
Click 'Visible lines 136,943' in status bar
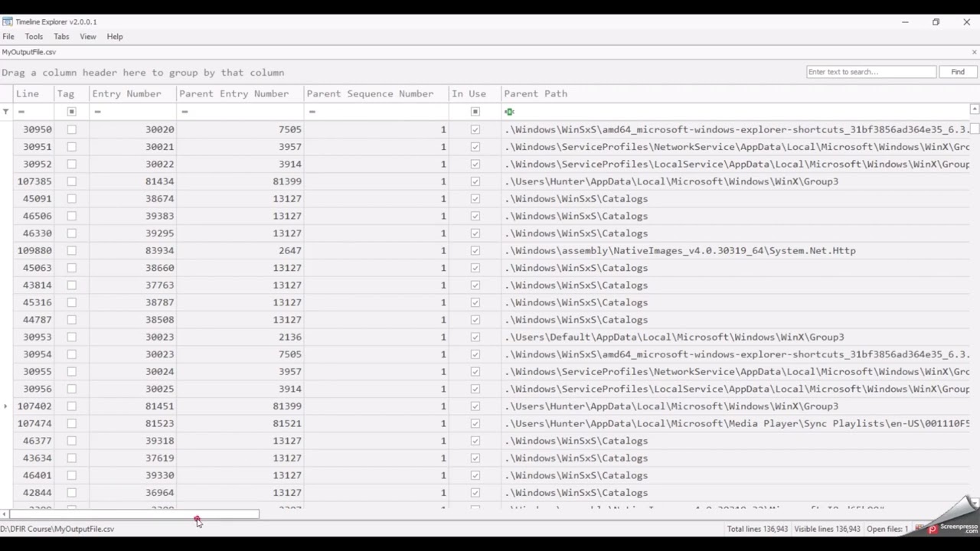tap(827, 529)
